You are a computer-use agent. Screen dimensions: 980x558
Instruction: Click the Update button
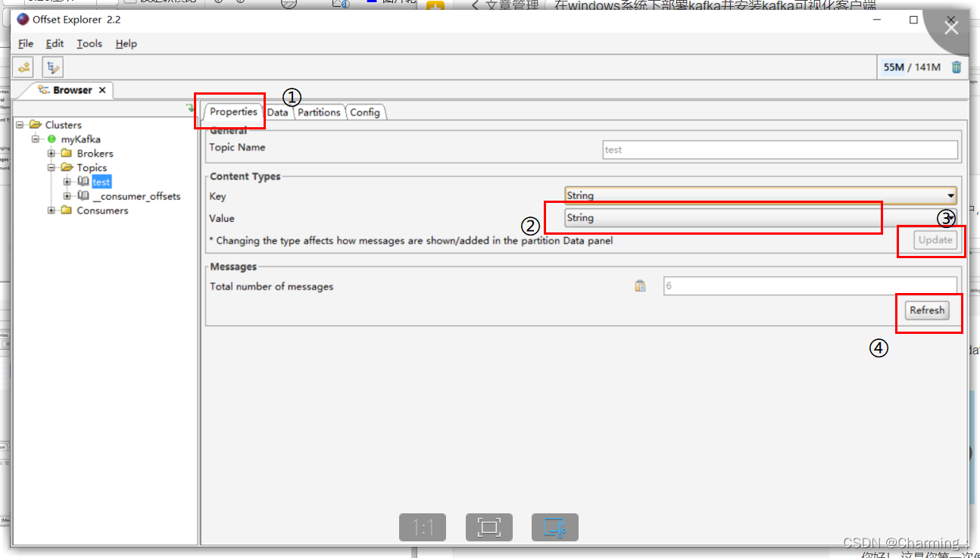click(935, 239)
